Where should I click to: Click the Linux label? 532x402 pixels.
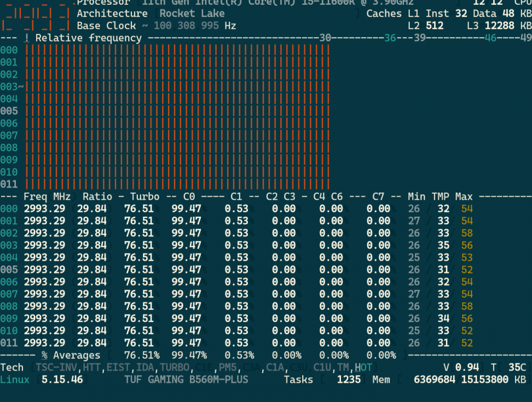tap(15, 380)
